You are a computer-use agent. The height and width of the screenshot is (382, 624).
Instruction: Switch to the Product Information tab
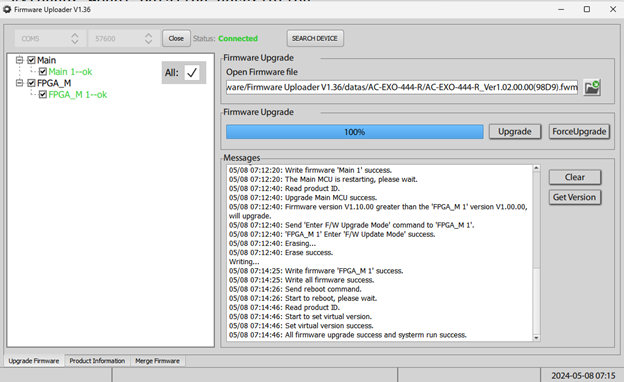point(97,361)
